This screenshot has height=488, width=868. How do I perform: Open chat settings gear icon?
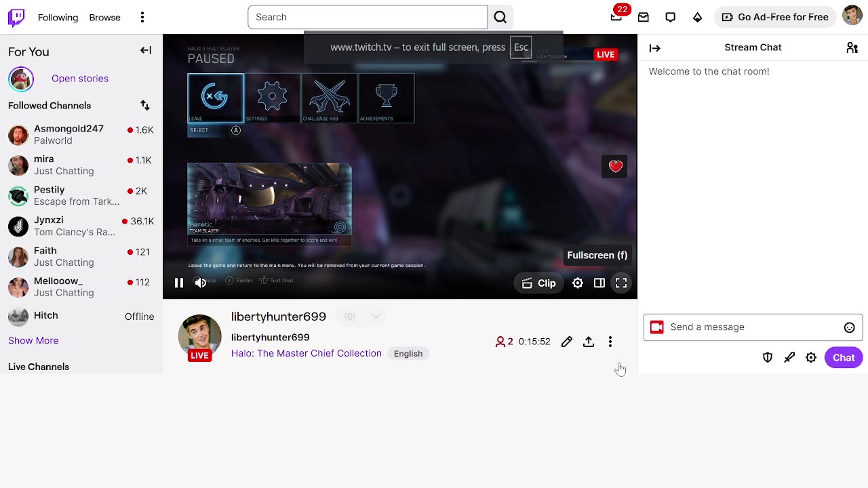pos(811,358)
